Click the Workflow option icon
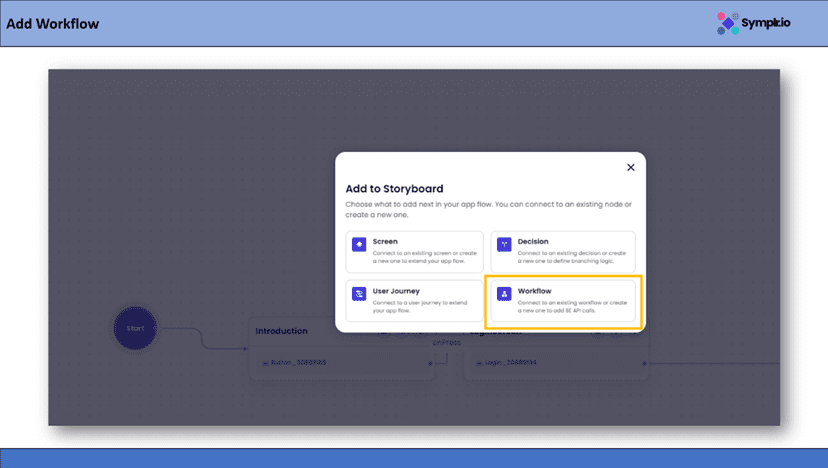This screenshot has height=468, width=828. click(x=504, y=294)
